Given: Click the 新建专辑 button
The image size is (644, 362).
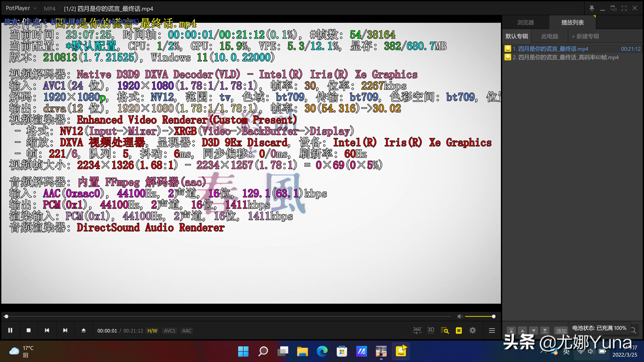Looking at the screenshot, I should coord(585,36).
